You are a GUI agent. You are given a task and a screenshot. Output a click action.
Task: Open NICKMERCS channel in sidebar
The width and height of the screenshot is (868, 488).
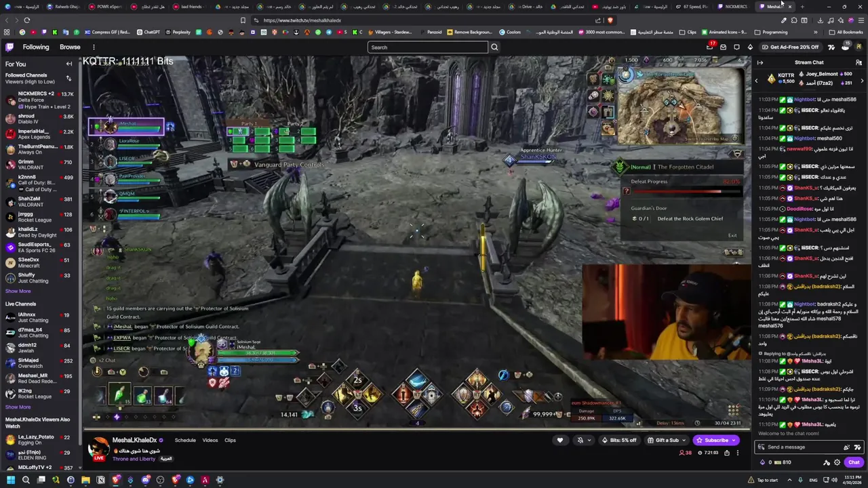pyautogui.click(x=39, y=101)
